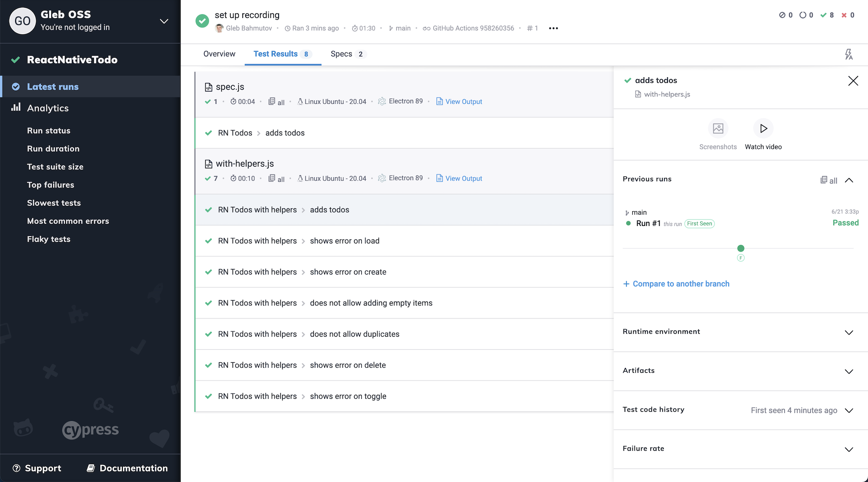Viewport: 868px width, 482px height.
Task: Click the flaky/lightning icon at top right
Action: [849, 54]
